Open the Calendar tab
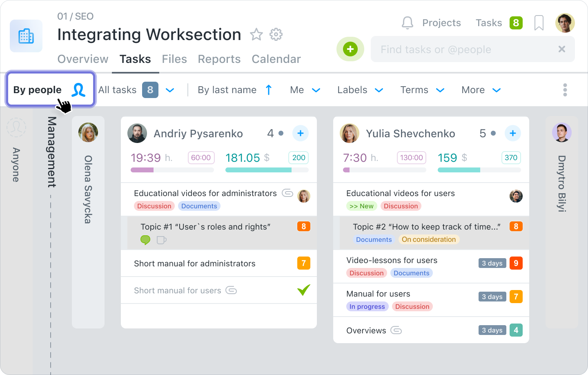 276,59
